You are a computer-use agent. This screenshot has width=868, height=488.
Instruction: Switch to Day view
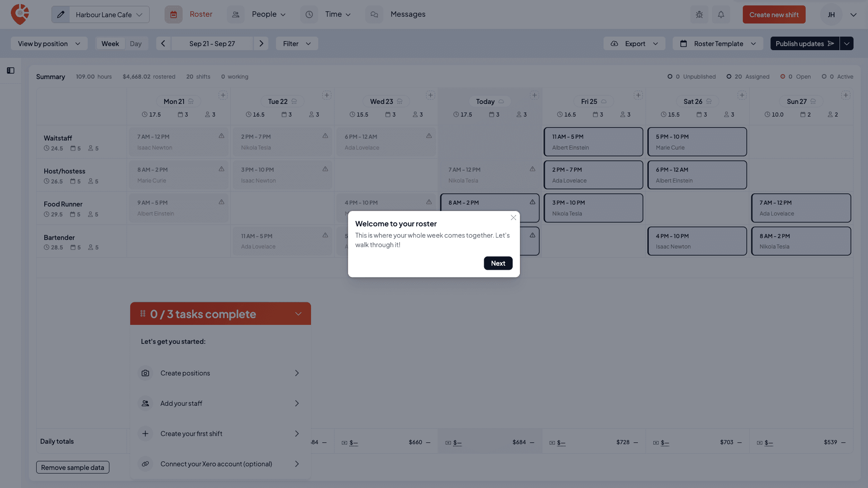pos(136,43)
